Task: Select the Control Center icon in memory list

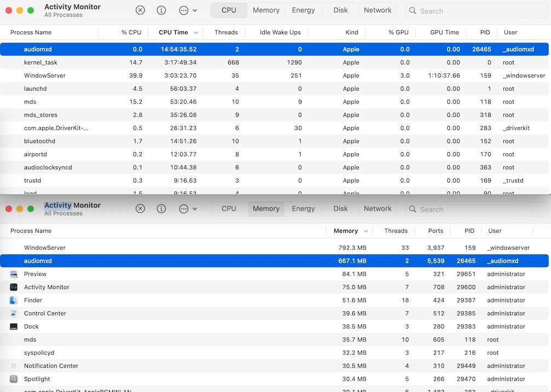Action: coord(14,313)
